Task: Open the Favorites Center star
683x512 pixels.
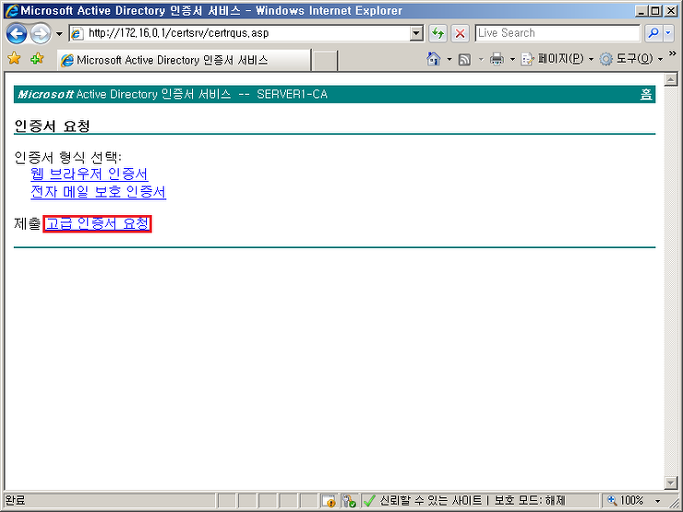Action: click(14, 58)
